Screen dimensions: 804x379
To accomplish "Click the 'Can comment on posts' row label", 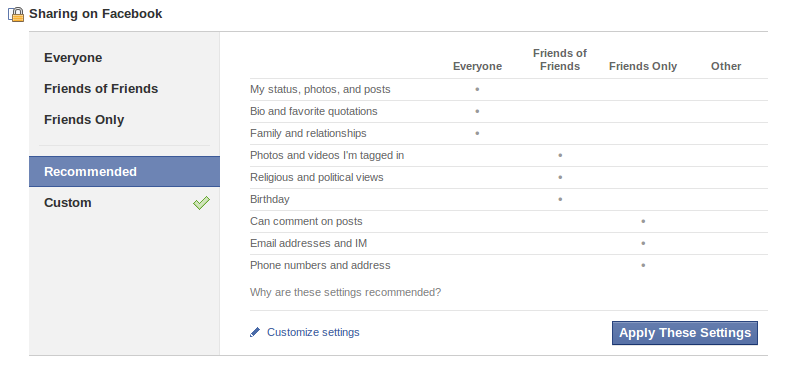I will tap(306, 222).
